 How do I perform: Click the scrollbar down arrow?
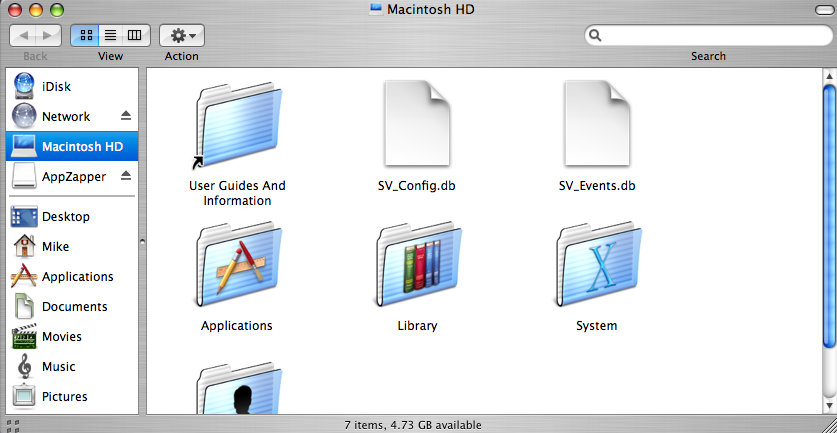coord(830,404)
